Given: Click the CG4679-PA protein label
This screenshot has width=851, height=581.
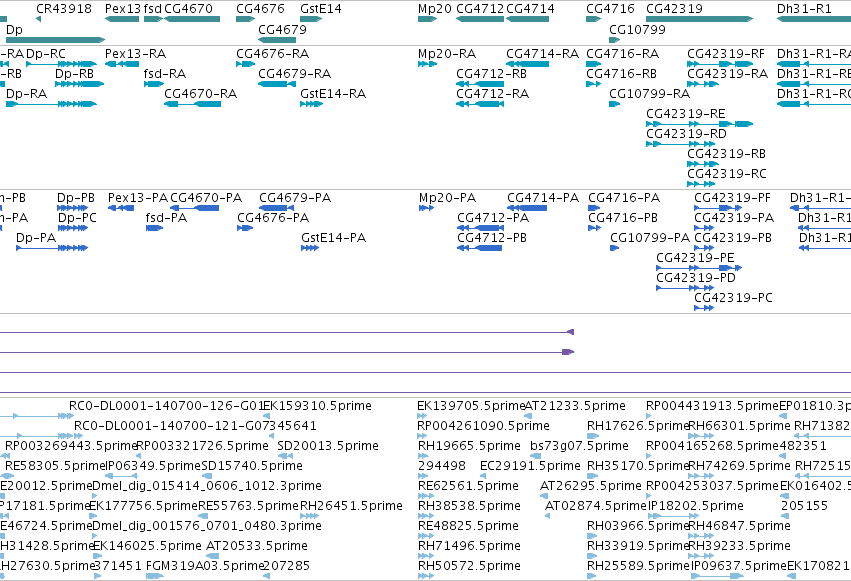Looking at the screenshot, I should tap(295, 198).
